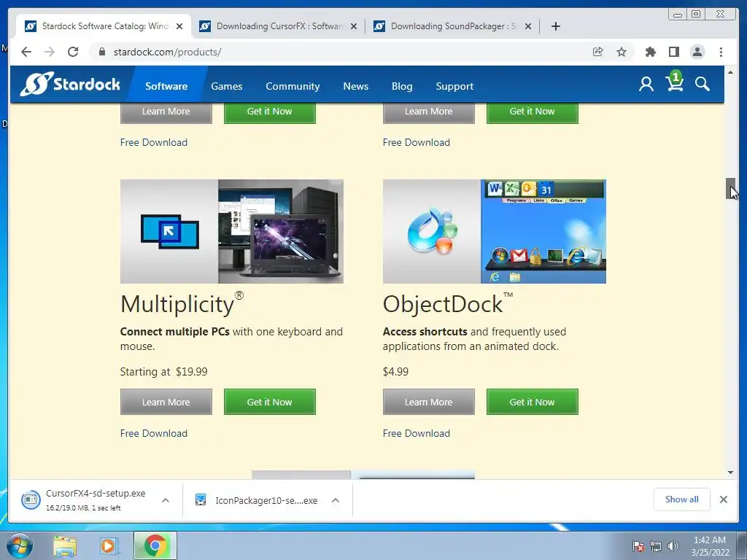Click the share page icon
Image resolution: width=747 pixels, height=560 pixels.
click(598, 52)
